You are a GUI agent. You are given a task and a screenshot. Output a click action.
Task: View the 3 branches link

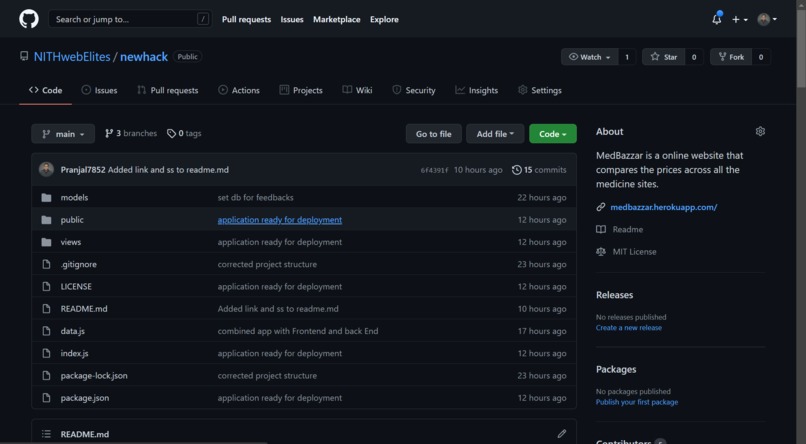(x=131, y=134)
